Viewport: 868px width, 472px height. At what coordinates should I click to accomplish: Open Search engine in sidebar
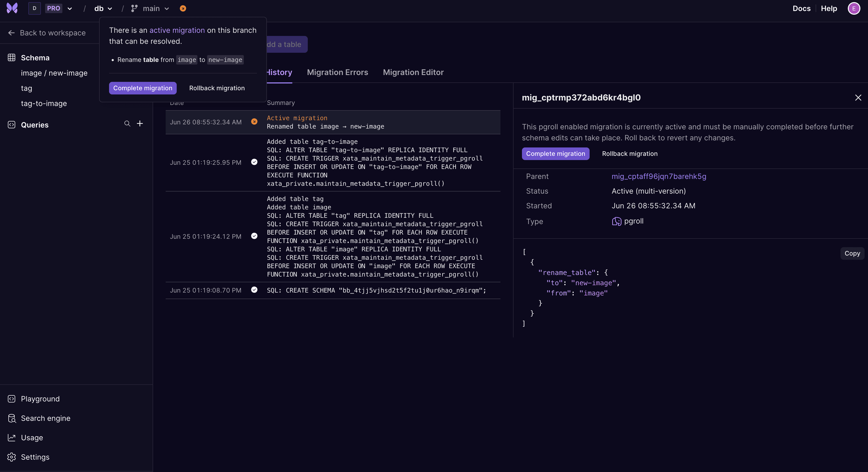tap(46, 418)
